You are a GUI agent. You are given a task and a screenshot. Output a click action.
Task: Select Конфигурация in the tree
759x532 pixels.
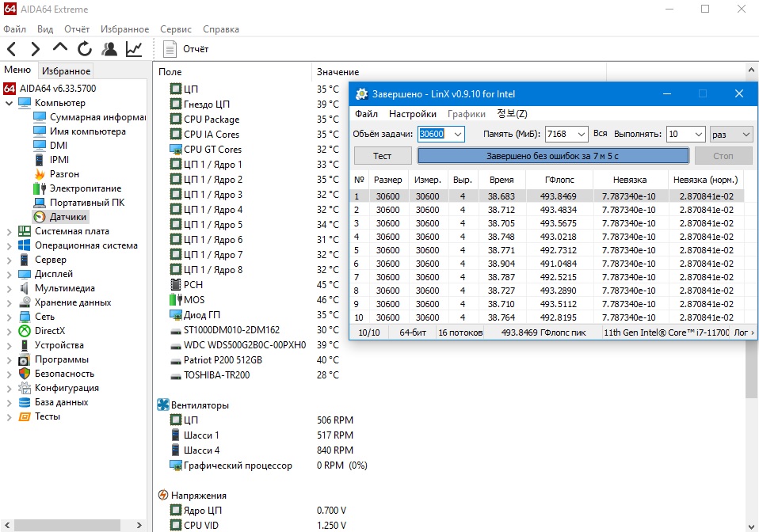67,388
